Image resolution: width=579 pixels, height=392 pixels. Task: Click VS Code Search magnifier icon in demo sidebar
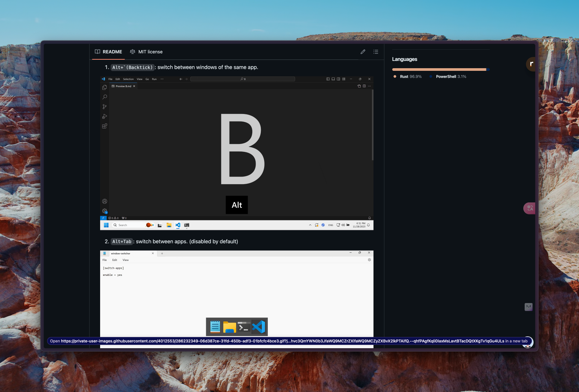[x=105, y=97]
